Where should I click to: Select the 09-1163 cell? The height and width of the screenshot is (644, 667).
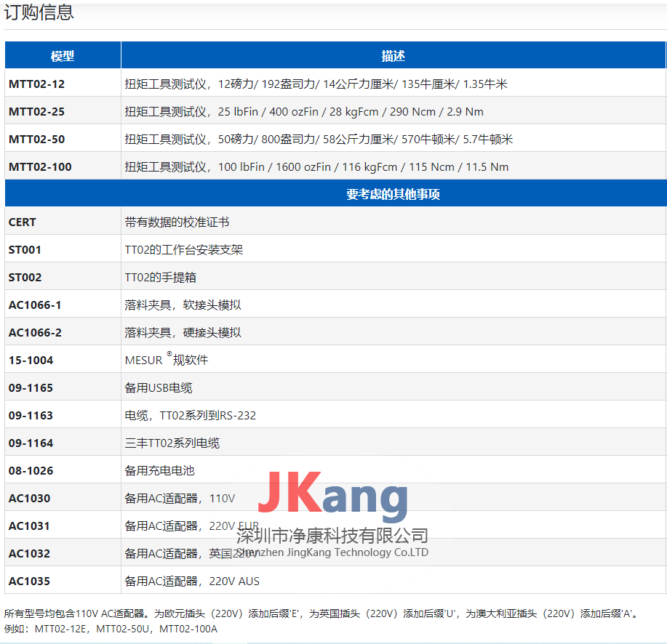point(63,415)
